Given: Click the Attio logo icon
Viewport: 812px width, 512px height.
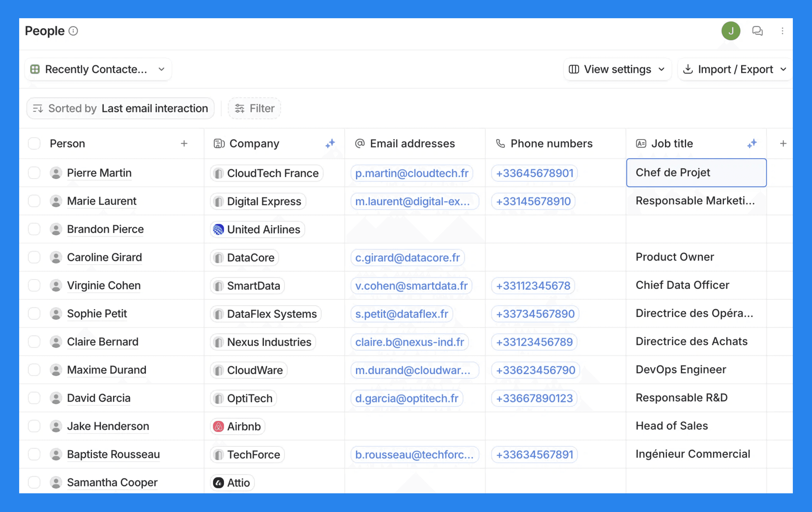Looking at the screenshot, I should pyautogui.click(x=218, y=483).
